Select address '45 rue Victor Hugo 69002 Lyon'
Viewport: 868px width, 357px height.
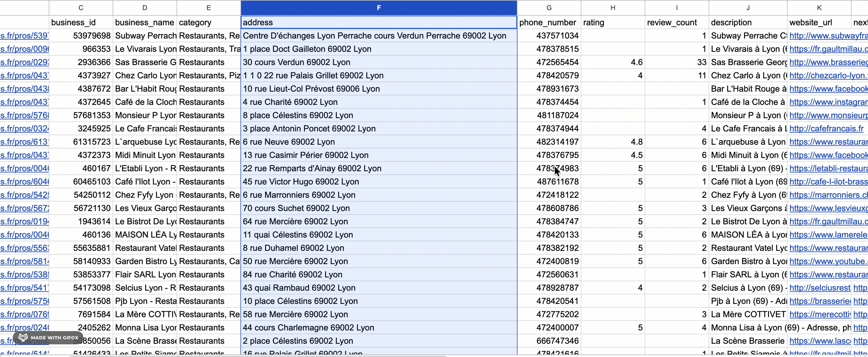(x=379, y=182)
